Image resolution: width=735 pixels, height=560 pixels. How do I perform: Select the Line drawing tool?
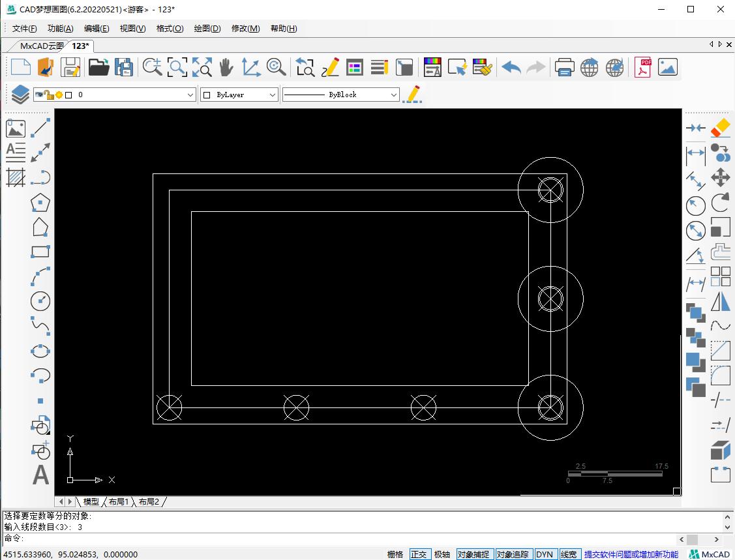click(x=40, y=128)
